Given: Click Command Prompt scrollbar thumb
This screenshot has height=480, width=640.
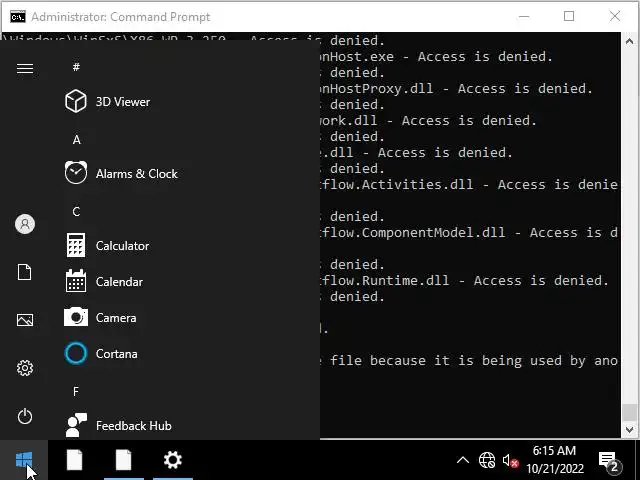Looking at the screenshot, I should coord(629,412).
